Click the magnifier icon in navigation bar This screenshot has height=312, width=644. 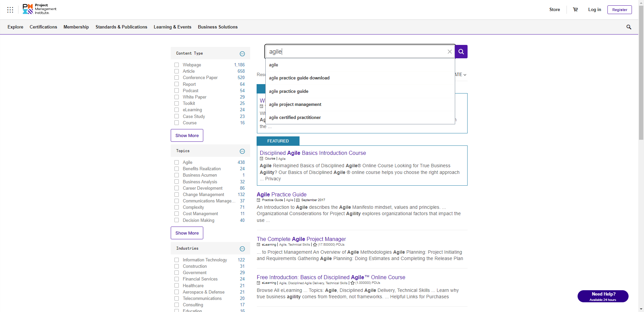(629, 27)
